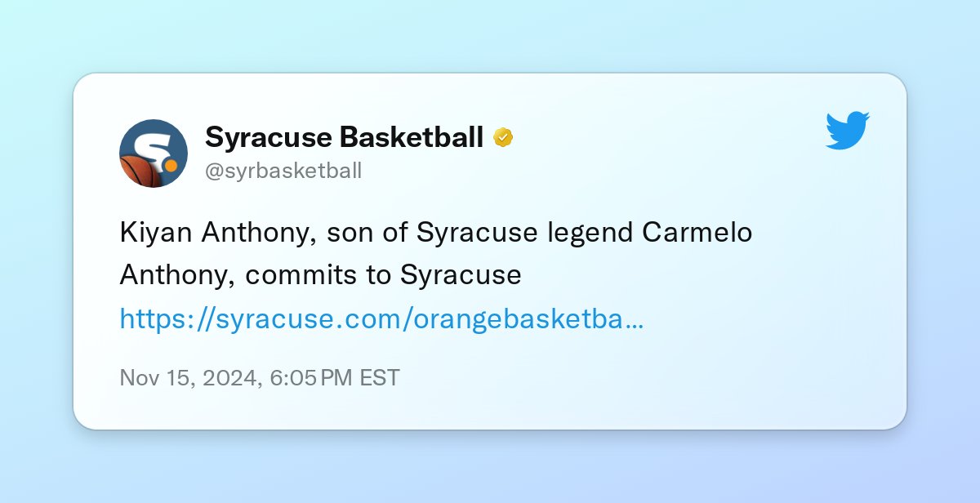Click the Nov 15, 2024 date
Screen dimensions: 980x503
tap(189, 378)
